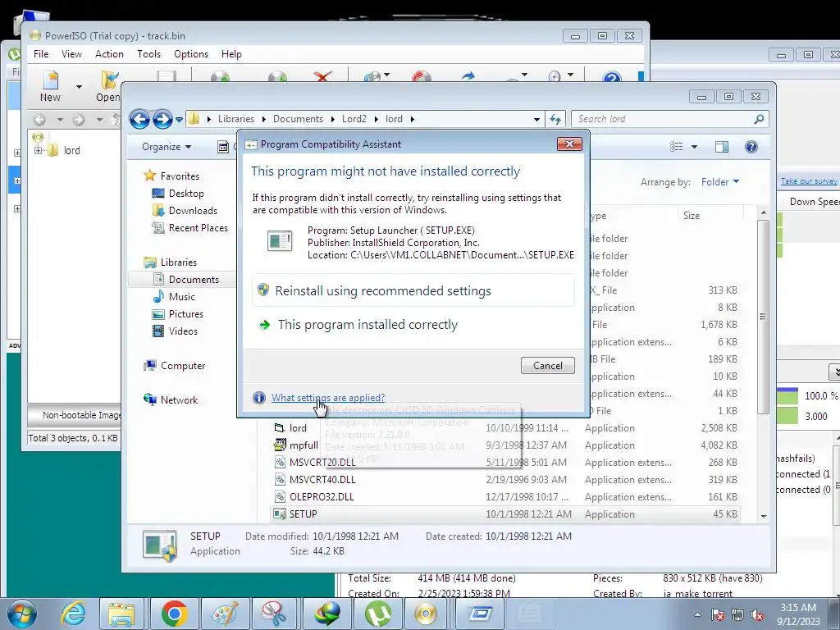Screen dimensions: 840x630
Task: Select the SETUP application file
Action: tap(505, 514)
